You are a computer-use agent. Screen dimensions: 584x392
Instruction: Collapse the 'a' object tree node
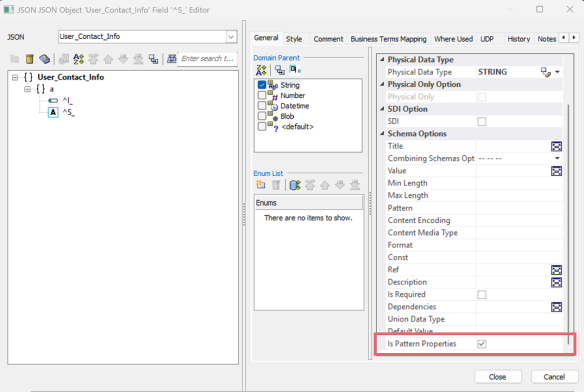coord(27,89)
